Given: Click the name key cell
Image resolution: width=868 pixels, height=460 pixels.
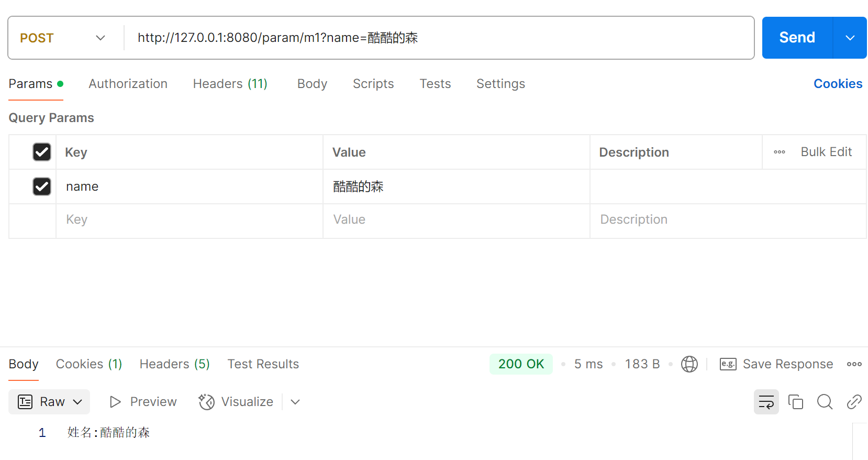Looking at the screenshot, I should point(190,187).
